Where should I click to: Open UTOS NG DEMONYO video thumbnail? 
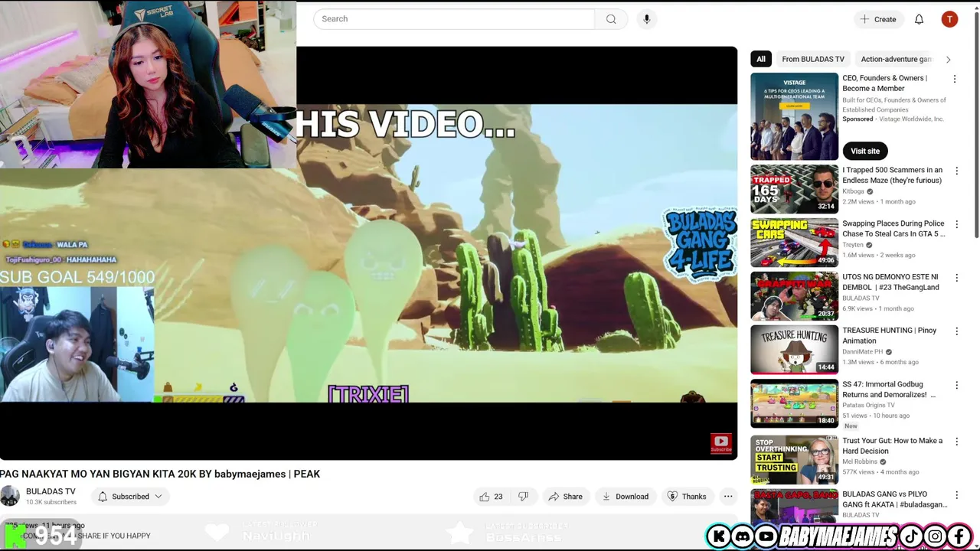(795, 296)
